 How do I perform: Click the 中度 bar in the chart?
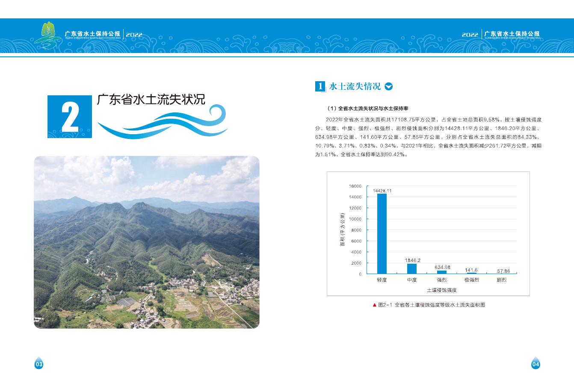coord(411,268)
